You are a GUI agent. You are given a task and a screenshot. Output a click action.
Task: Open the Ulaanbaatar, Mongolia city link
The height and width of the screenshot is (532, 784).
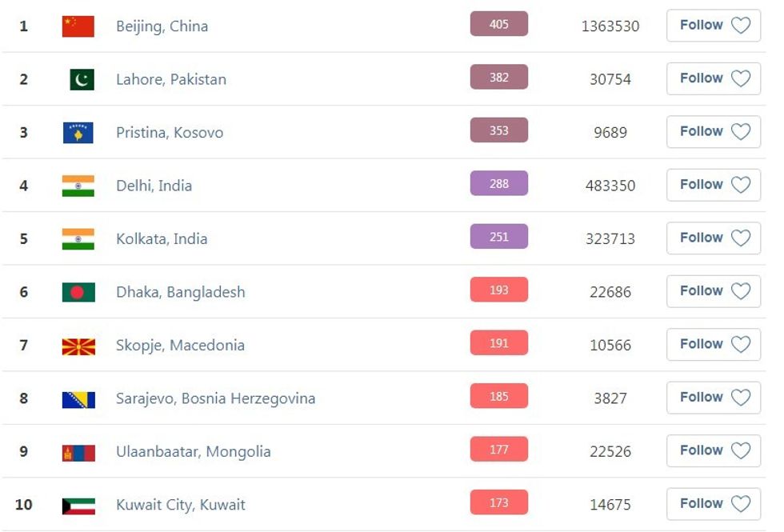pyautogui.click(x=194, y=452)
